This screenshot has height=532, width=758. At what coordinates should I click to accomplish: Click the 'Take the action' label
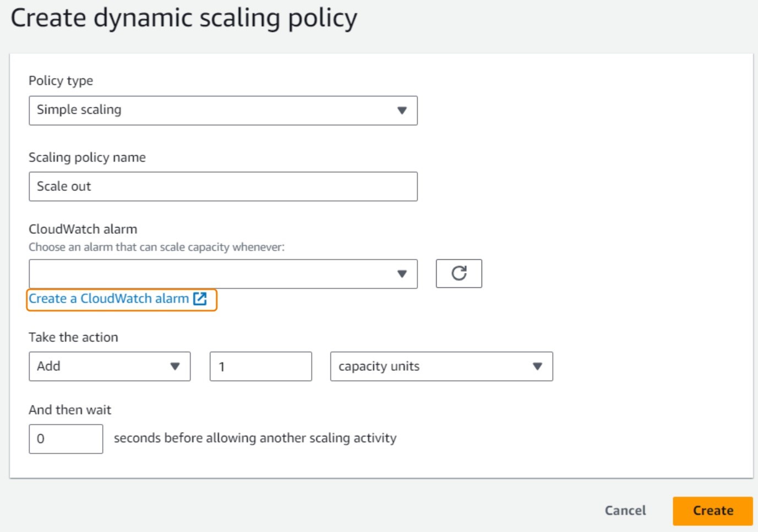(x=73, y=337)
